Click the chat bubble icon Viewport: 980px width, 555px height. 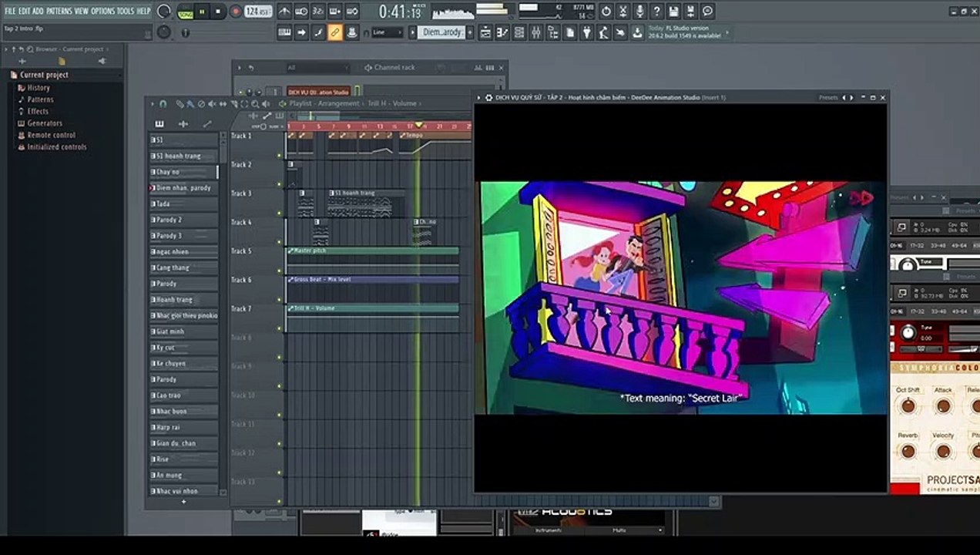tap(707, 12)
